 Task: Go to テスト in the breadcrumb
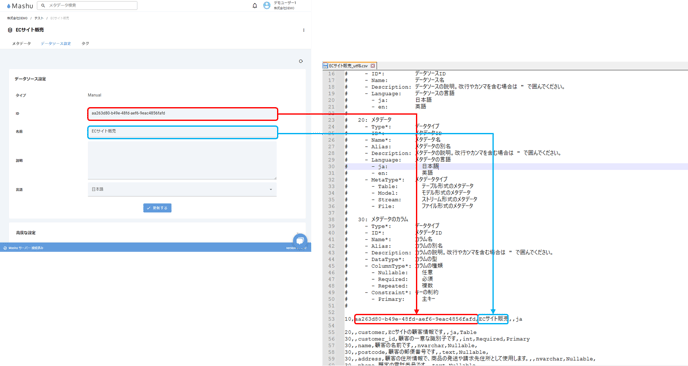(x=39, y=18)
